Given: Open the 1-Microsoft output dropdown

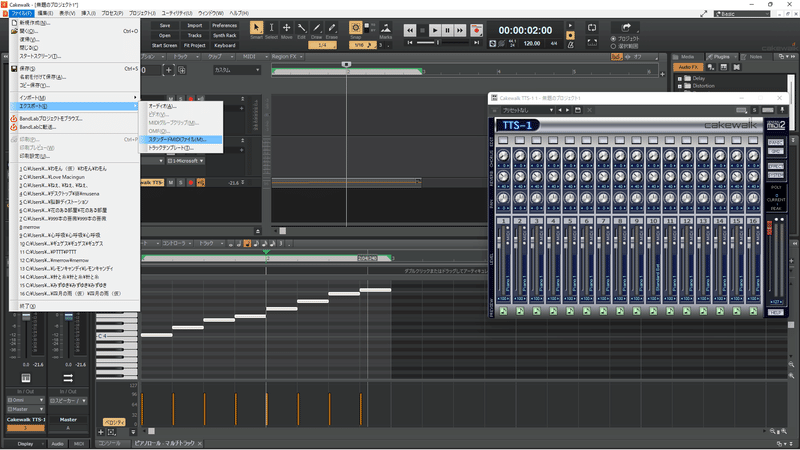Looking at the screenshot, I should (x=185, y=161).
